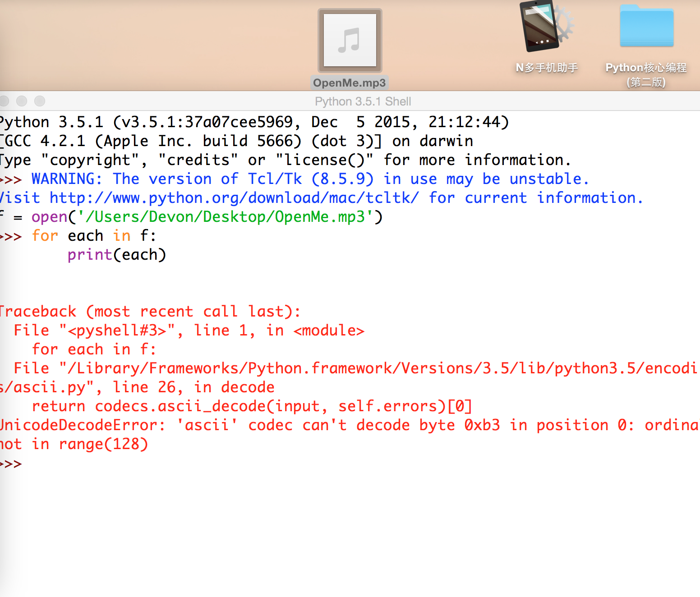This screenshot has width=700, height=597.
Task: Click the orange 'for' keyword in input loop
Action: (45, 236)
